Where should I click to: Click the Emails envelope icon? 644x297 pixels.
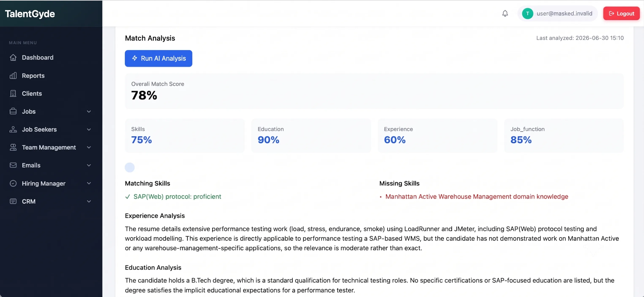tap(13, 165)
